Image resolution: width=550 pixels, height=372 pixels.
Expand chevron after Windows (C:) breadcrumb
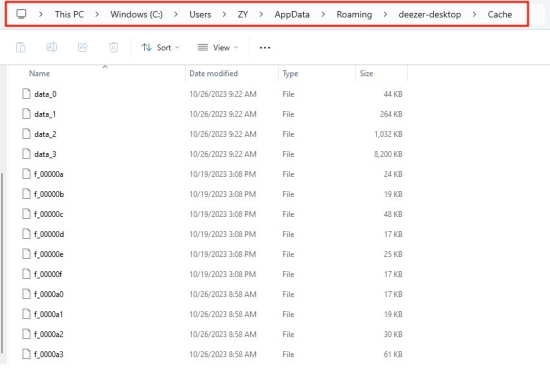[x=176, y=14]
